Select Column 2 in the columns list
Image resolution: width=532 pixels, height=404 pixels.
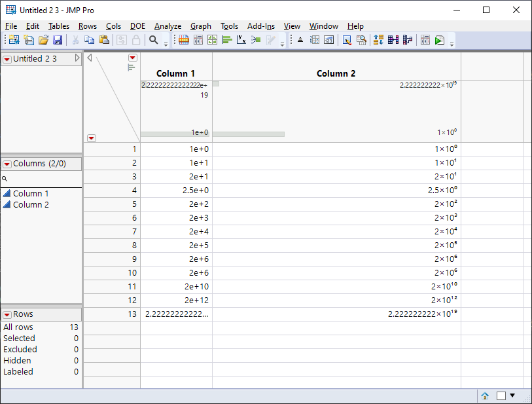coord(31,205)
